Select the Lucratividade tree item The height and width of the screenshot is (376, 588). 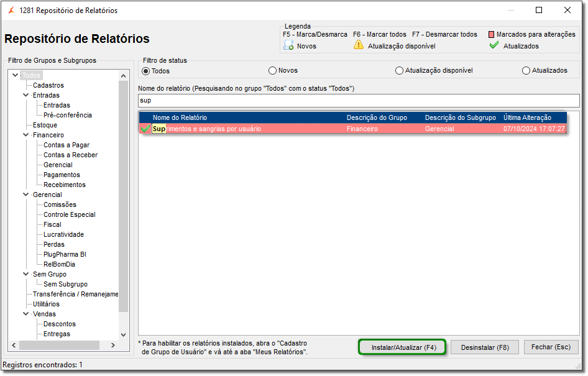point(63,234)
